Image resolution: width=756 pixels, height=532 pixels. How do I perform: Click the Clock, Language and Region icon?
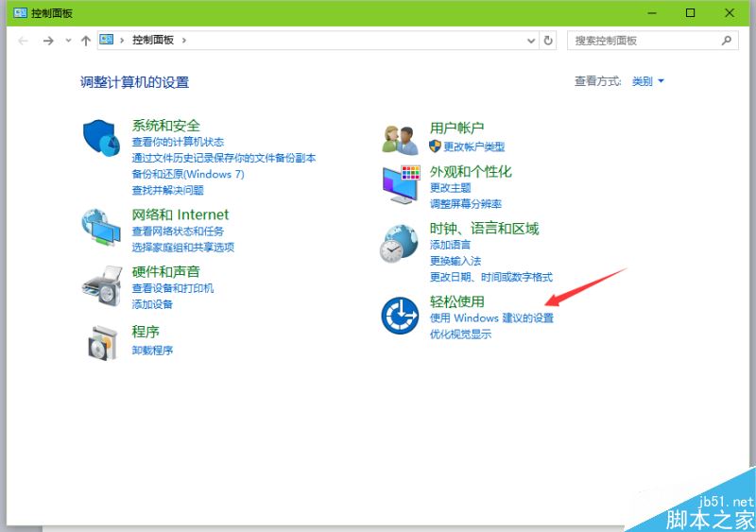click(399, 242)
